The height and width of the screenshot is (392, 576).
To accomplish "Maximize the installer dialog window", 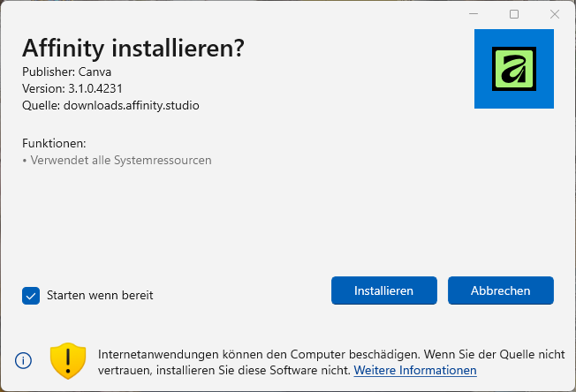I will (x=514, y=14).
